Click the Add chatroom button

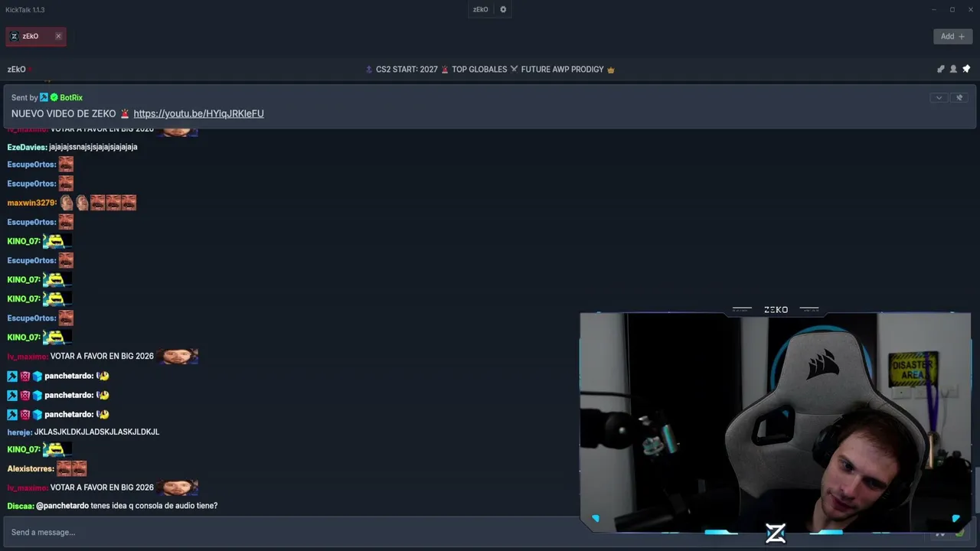(952, 36)
